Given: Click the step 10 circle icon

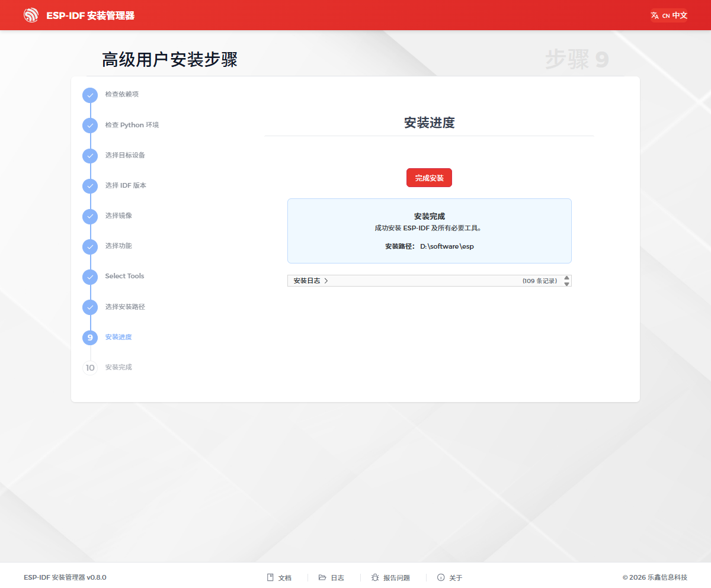Looking at the screenshot, I should click(x=90, y=368).
